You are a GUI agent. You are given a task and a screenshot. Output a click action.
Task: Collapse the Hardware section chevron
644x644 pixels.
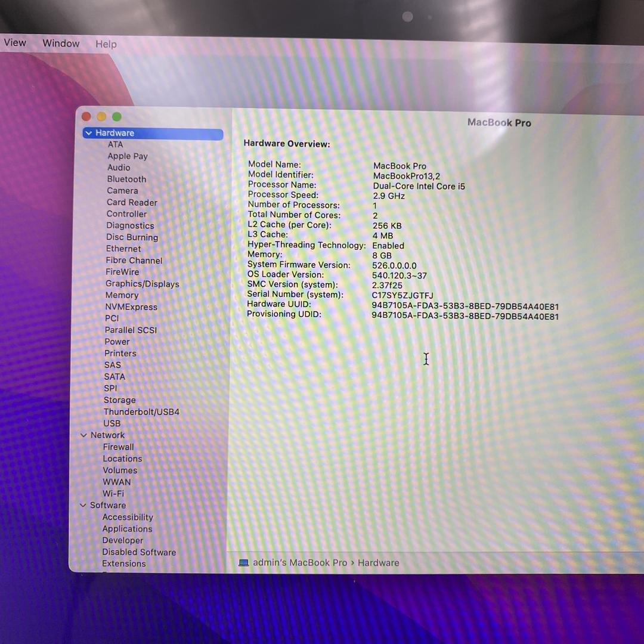point(89,133)
